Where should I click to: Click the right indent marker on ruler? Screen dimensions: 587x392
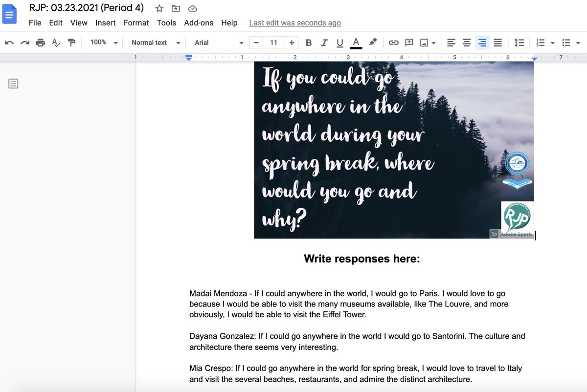pyautogui.click(x=534, y=59)
